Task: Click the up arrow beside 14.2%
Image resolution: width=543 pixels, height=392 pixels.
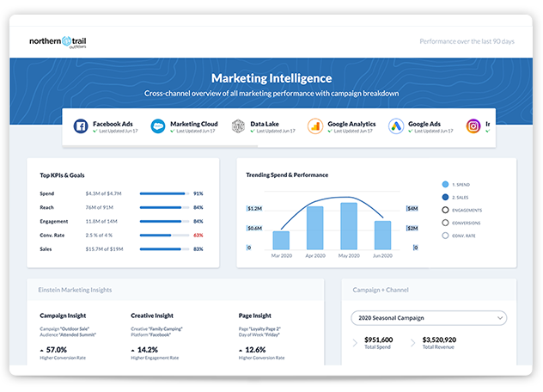Action: point(133,351)
